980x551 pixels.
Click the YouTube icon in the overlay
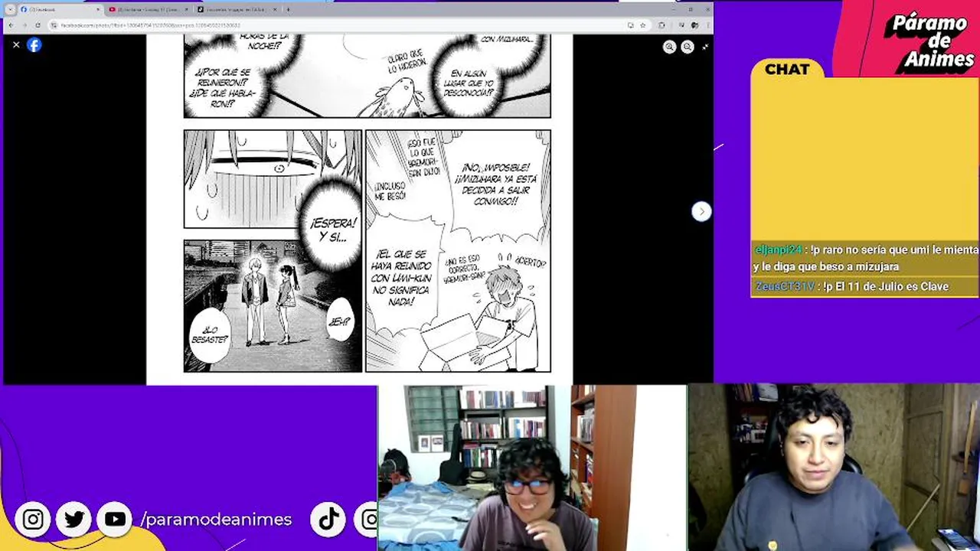click(115, 520)
